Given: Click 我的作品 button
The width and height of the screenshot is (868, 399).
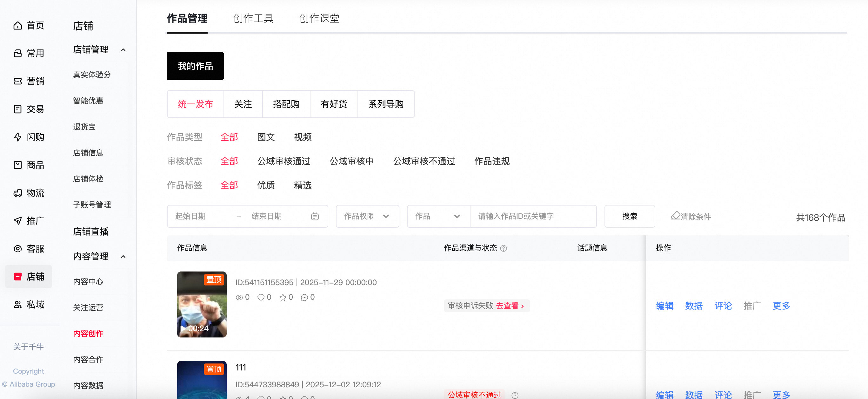Looking at the screenshot, I should point(196,66).
